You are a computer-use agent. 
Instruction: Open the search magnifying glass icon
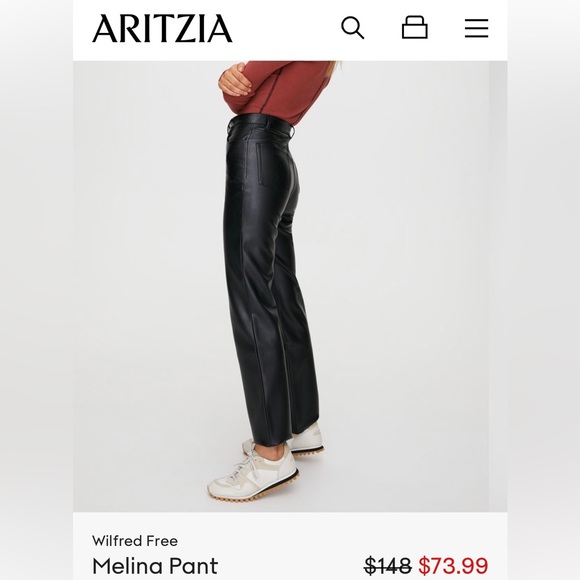353,27
